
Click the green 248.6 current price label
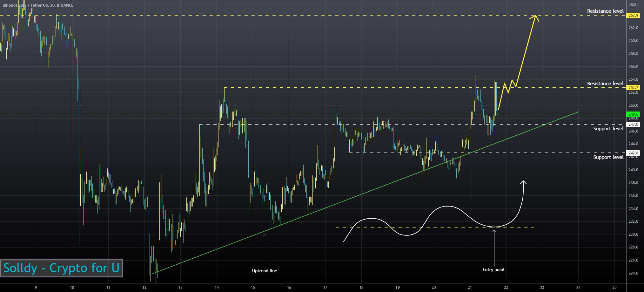point(633,114)
